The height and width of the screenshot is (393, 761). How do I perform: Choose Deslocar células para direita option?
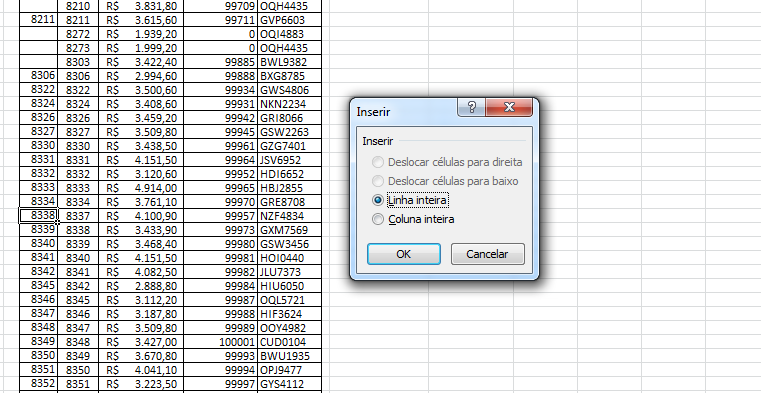447,162
